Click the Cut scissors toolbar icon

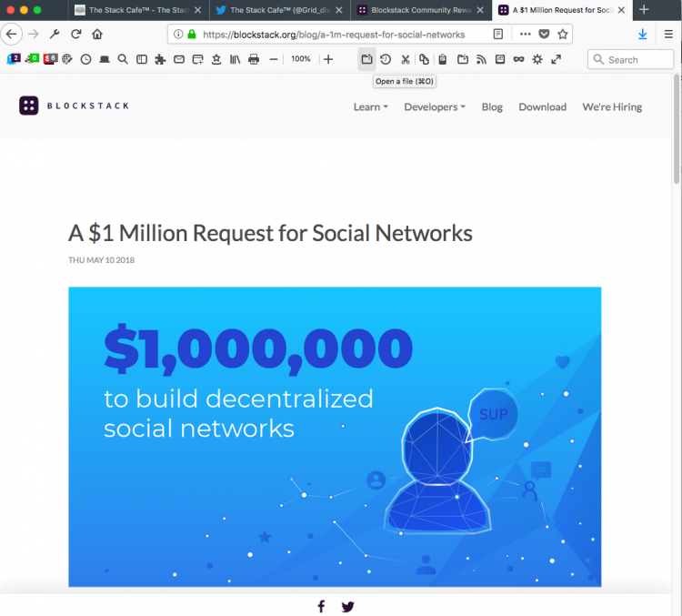point(406,59)
